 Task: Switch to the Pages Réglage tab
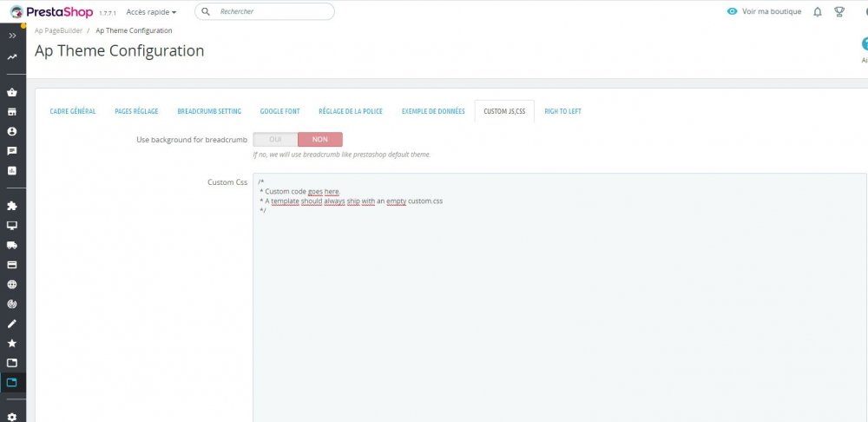point(137,111)
